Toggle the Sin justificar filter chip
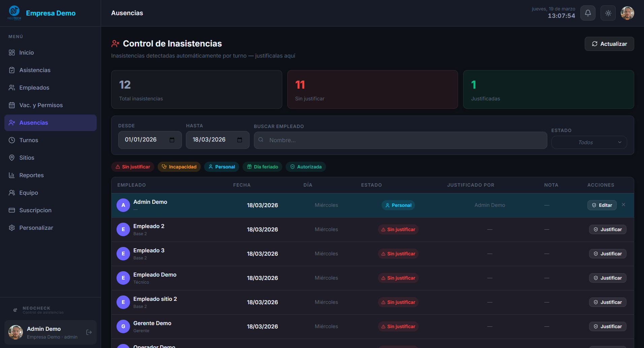 (133, 167)
